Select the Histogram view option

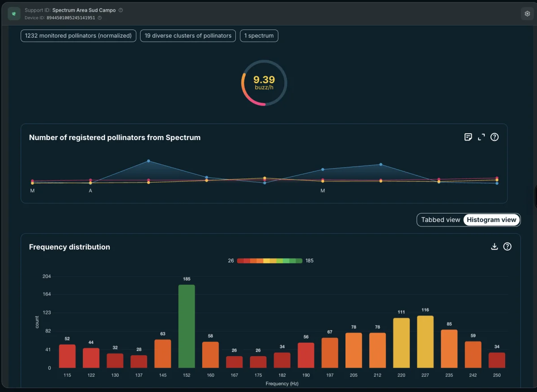492,220
